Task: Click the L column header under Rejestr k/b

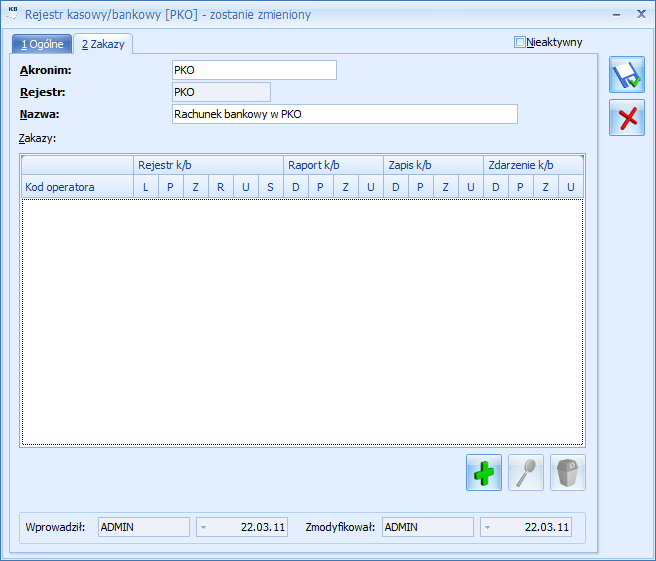Action: click(146, 187)
